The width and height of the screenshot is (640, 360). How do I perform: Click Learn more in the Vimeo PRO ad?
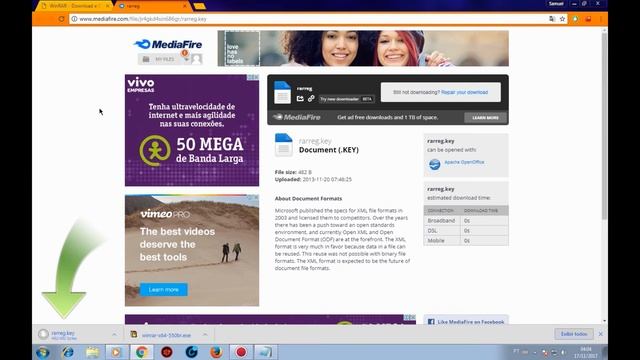164,289
